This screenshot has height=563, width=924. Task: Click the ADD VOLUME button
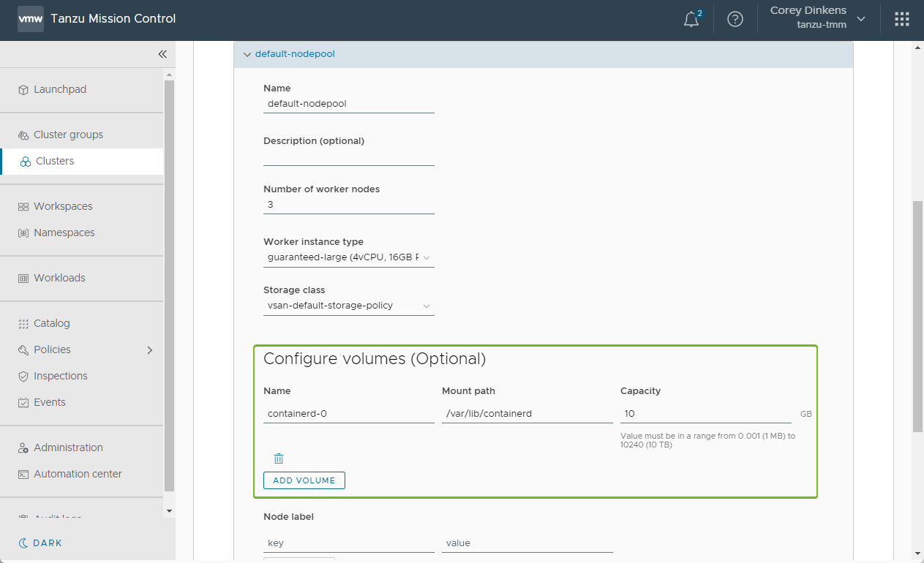(304, 480)
